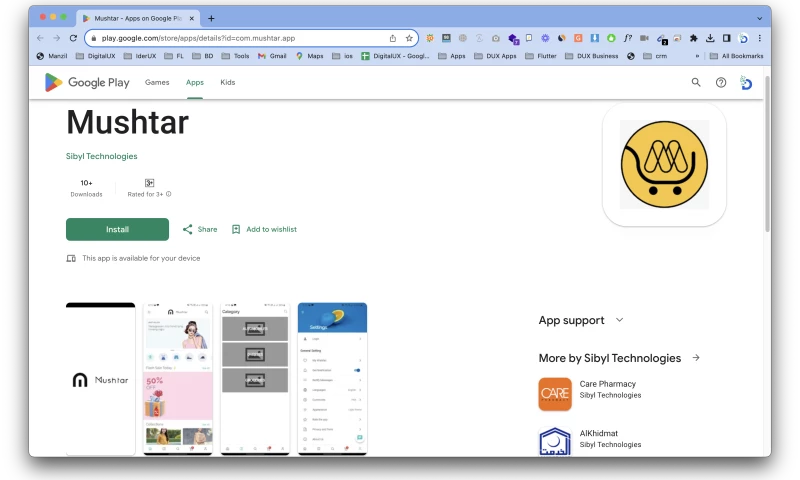This screenshot has height=480, width=800.
Task: Bookmark this page with the star icon
Action: 409,38
